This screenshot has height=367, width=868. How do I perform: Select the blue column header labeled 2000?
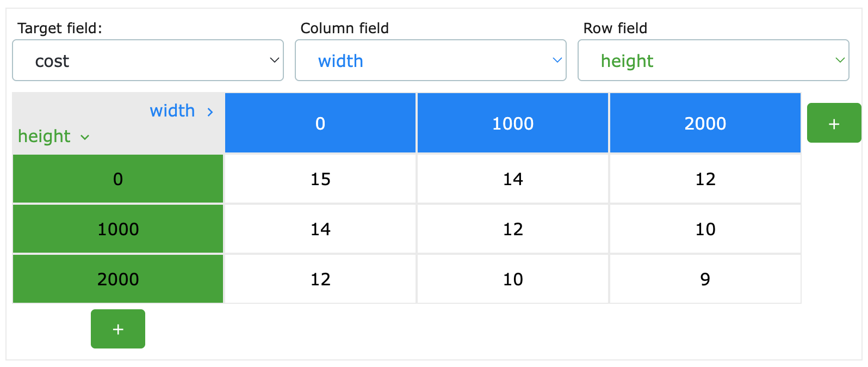coord(705,123)
